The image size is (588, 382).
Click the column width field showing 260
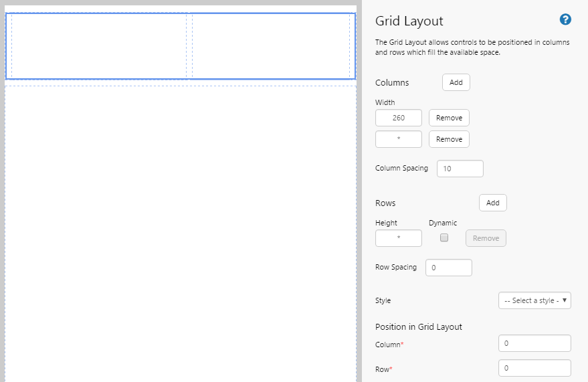(x=399, y=118)
